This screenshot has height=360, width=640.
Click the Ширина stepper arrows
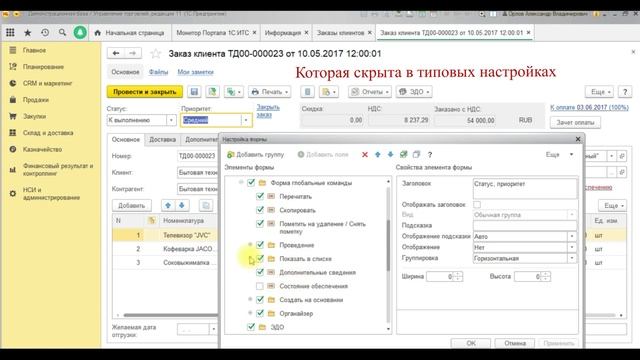[458, 277]
